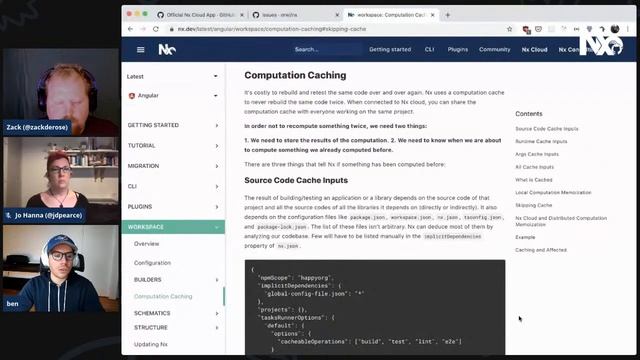The height and width of the screenshot is (360, 640).
Task: Jump to Local Computation Memoization
Action: click(553, 192)
